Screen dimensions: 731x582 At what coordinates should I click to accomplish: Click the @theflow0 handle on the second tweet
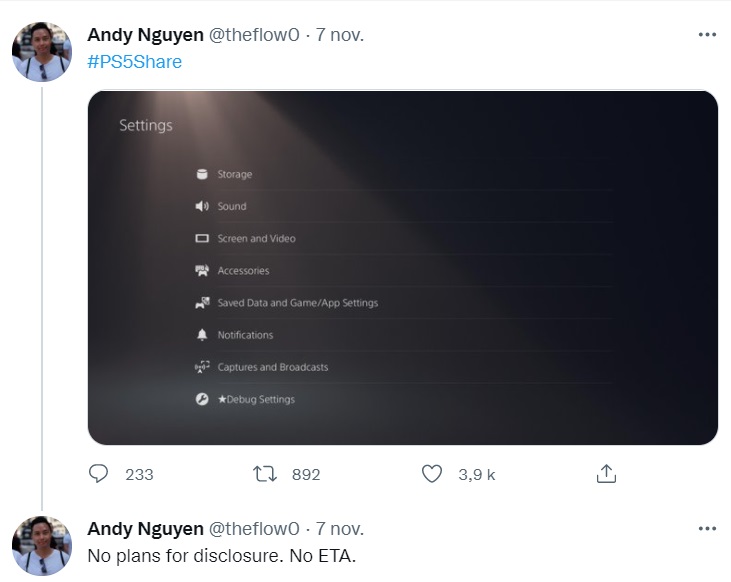click(254, 529)
